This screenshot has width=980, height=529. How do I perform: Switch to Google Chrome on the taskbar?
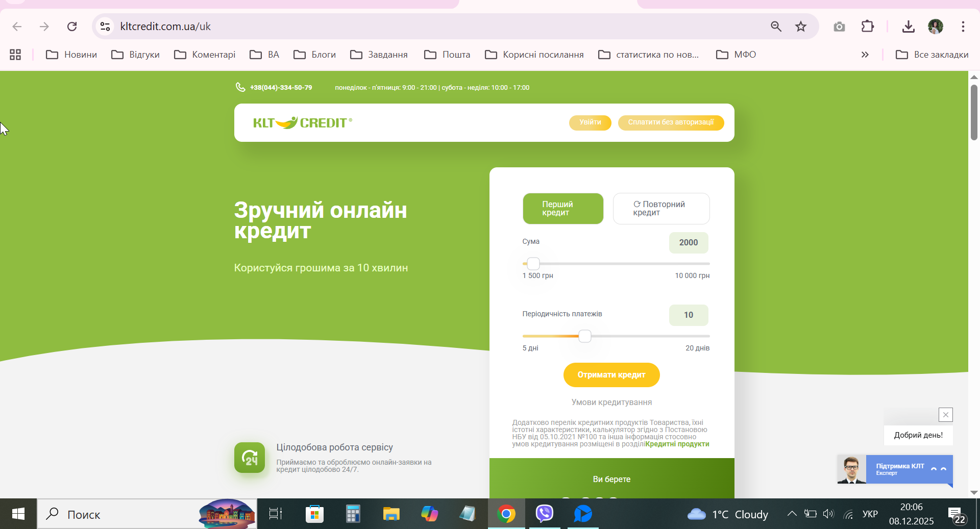tap(506, 514)
